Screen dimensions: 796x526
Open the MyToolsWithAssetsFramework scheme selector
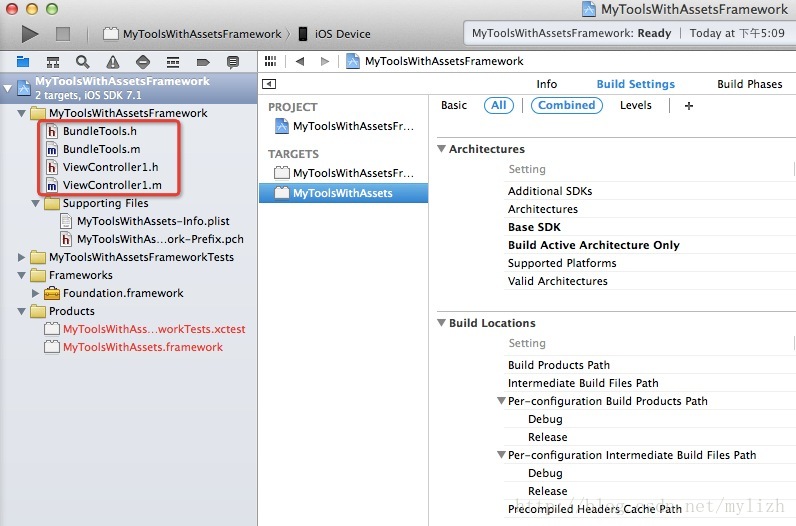click(192, 34)
